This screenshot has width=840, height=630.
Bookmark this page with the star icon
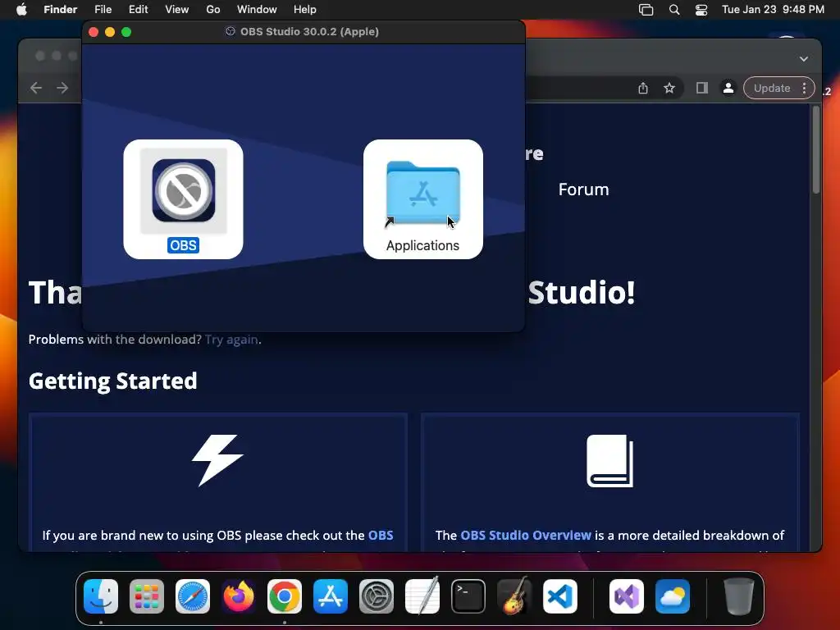[669, 89]
